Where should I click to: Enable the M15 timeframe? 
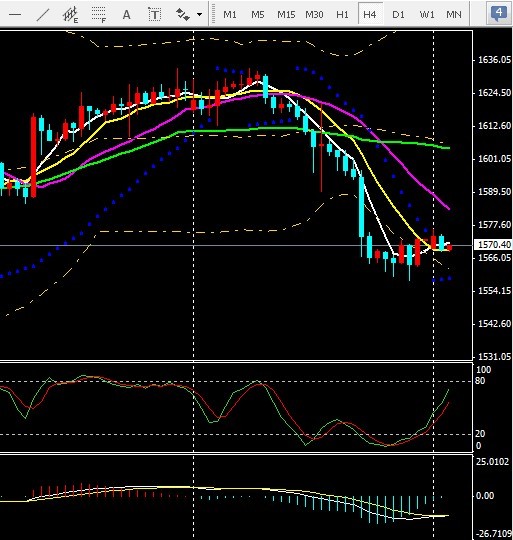click(x=286, y=14)
